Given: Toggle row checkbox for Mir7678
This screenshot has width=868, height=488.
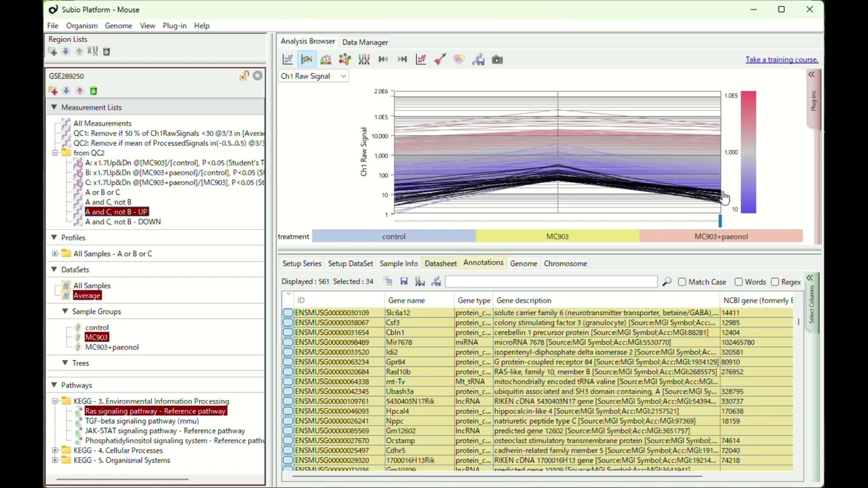Looking at the screenshot, I should click(x=288, y=342).
